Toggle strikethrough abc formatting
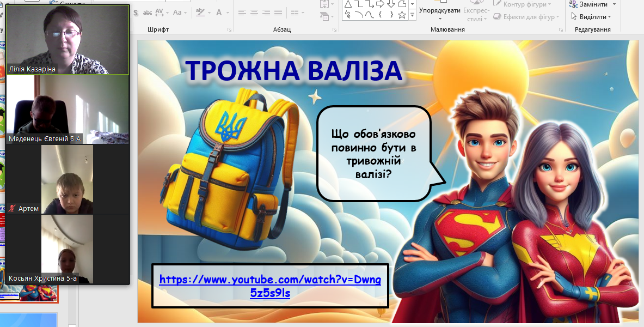This screenshot has height=327, width=644. (148, 13)
